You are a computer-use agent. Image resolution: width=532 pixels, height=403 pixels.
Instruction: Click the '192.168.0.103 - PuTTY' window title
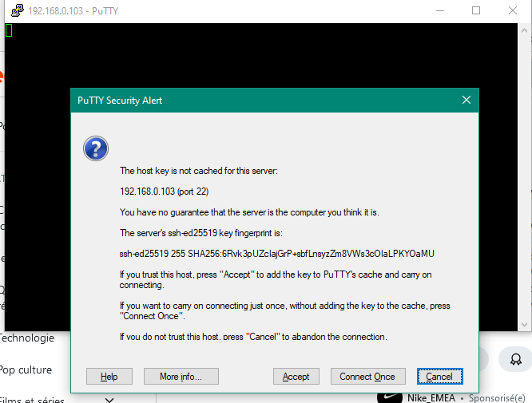(73, 11)
